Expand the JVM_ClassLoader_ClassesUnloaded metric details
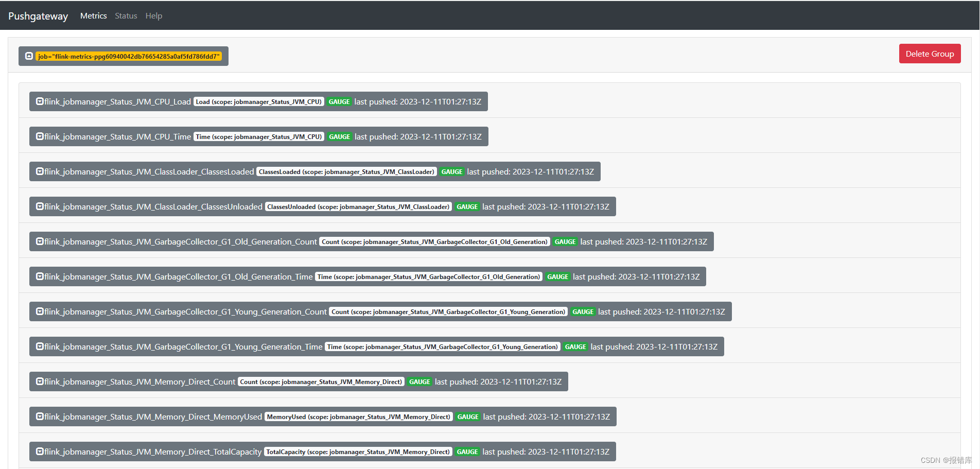Image resolution: width=980 pixels, height=469 pixels. coord(40,206)
